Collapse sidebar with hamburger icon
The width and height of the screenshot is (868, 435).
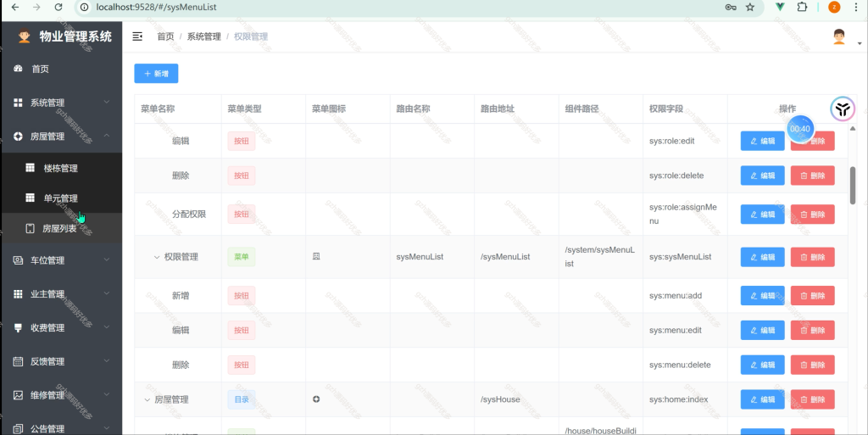click(137, 36)
